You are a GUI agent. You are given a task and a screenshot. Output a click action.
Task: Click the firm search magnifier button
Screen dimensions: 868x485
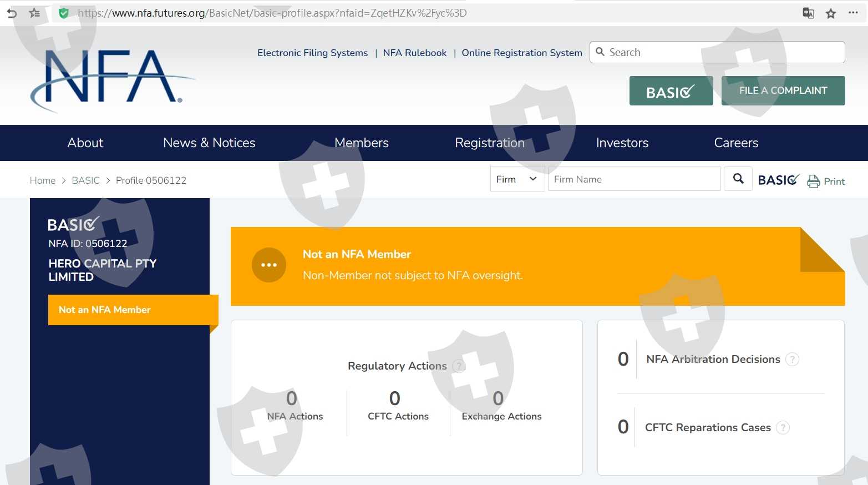[x=738, y=179]
